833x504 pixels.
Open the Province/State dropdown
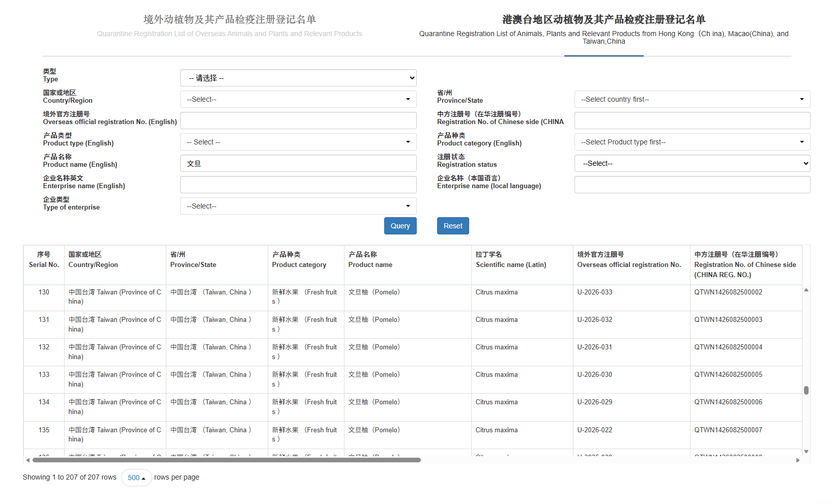(692, 99)
